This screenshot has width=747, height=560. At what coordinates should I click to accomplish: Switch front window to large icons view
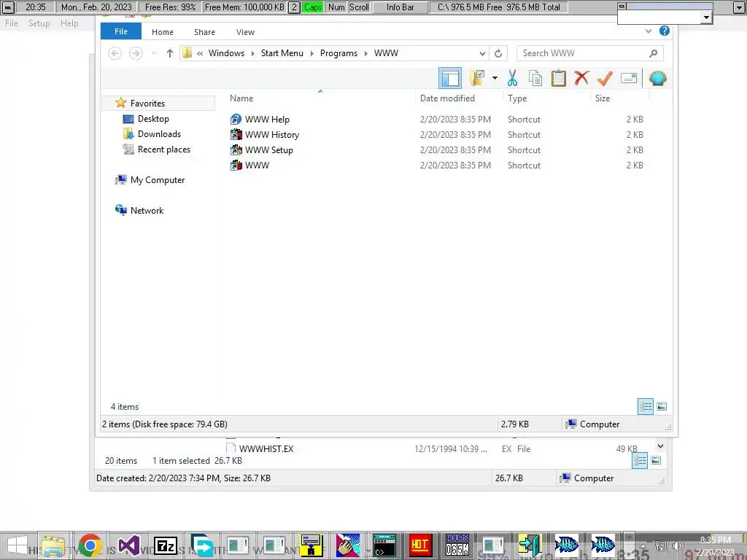(x=661, y=406)
